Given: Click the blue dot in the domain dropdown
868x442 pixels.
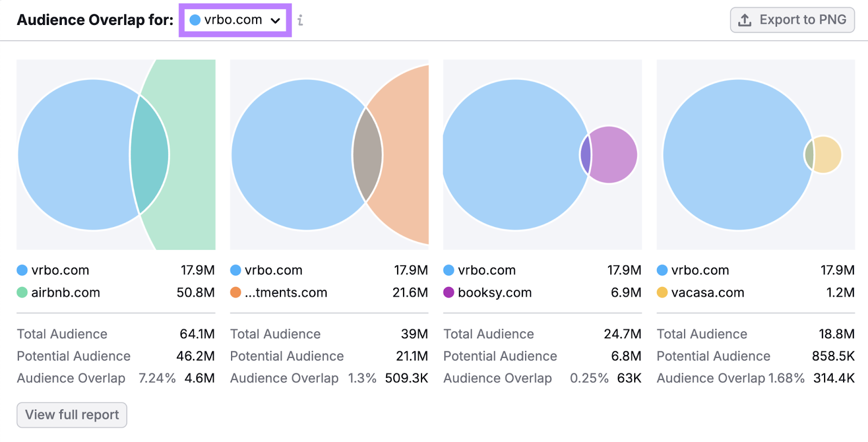Looking at the screenshot, I should coord(195,20).
